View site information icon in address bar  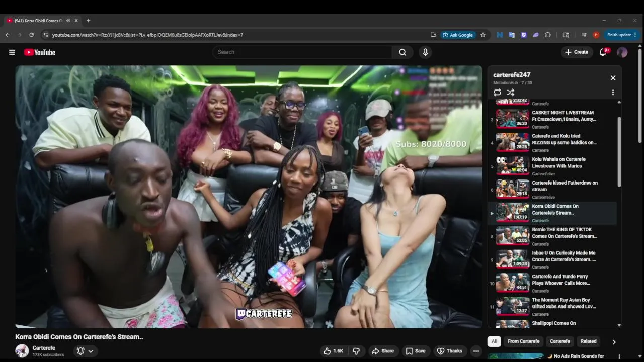click(46, 35)
